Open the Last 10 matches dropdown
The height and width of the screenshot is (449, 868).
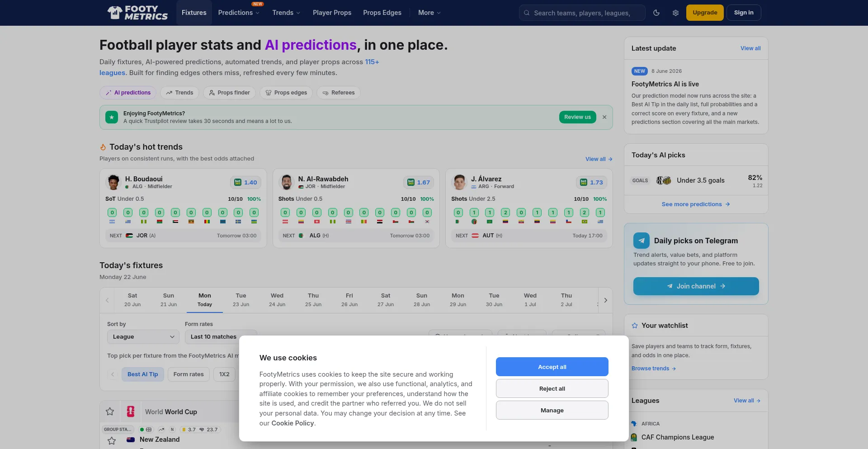[221, 337]
